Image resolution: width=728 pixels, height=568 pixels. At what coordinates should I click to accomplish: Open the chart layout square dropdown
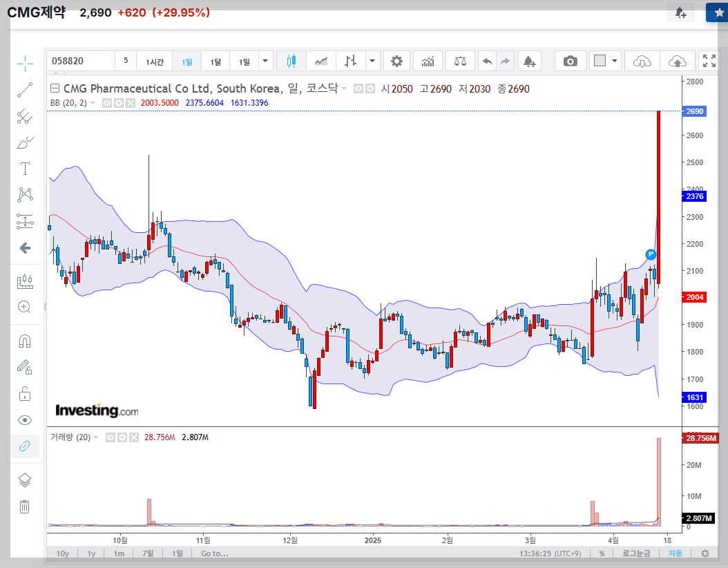606,61
